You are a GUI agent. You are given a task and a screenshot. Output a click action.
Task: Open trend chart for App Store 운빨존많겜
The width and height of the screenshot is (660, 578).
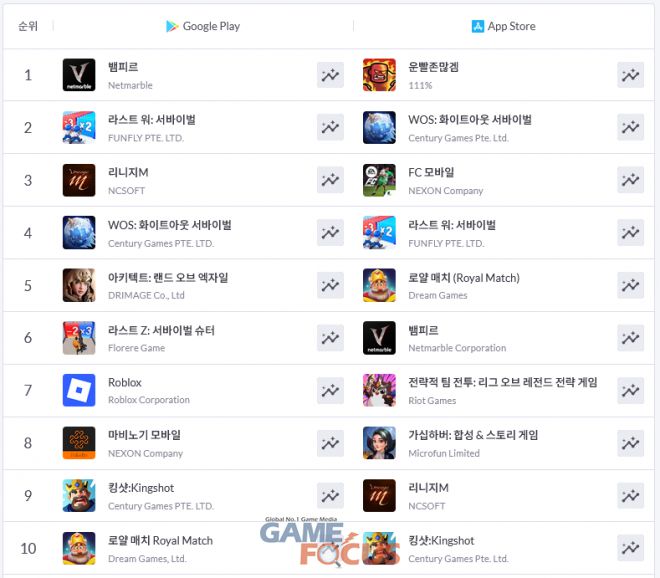click(x=630, y=75)
